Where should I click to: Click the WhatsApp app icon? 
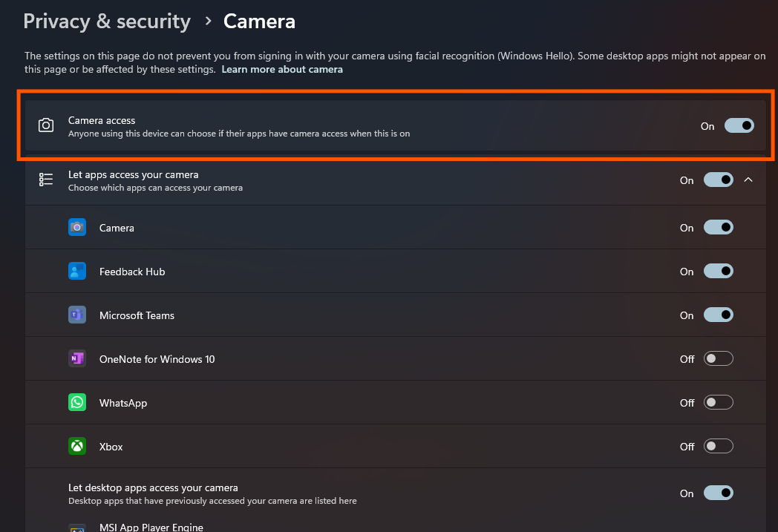(x=77, y=402)
